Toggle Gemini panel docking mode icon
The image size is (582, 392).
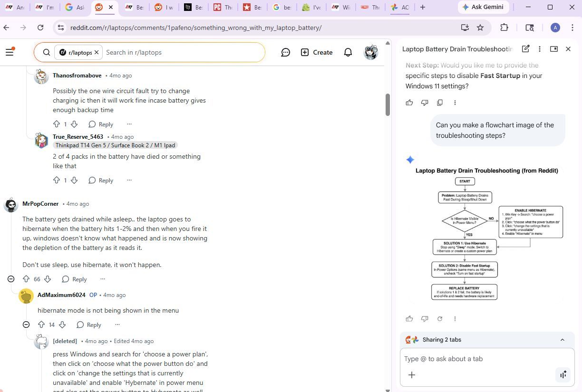point(553,49)
